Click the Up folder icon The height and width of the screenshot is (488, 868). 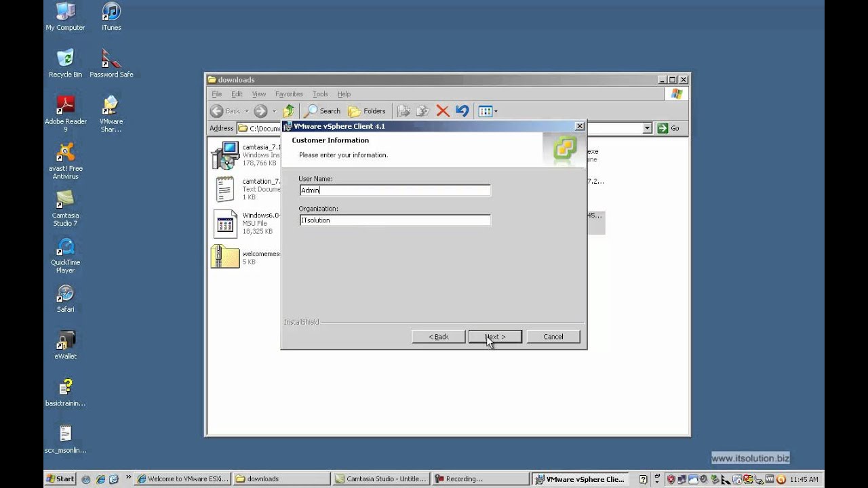pyautogui.click(x=289, y=111)
